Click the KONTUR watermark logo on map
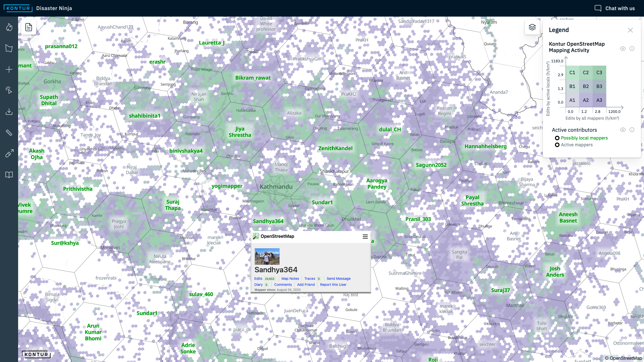Screen dimensions: 644x362 36,354
